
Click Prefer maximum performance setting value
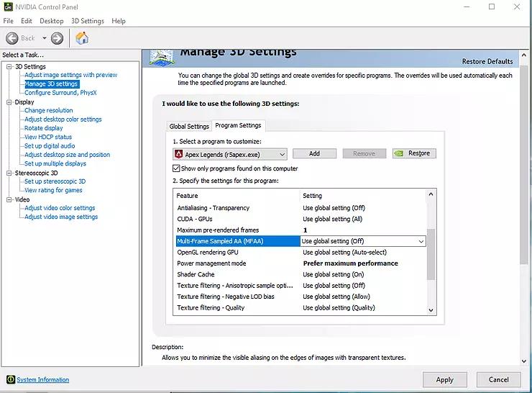[x=351, y=263]
